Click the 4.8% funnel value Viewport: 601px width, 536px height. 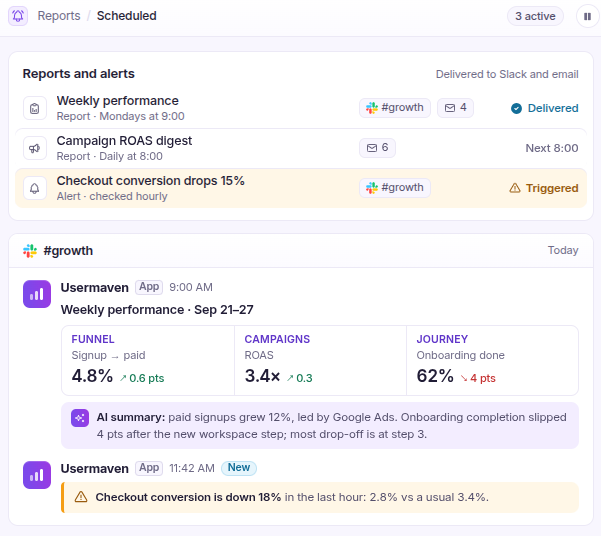coord(92,376)
